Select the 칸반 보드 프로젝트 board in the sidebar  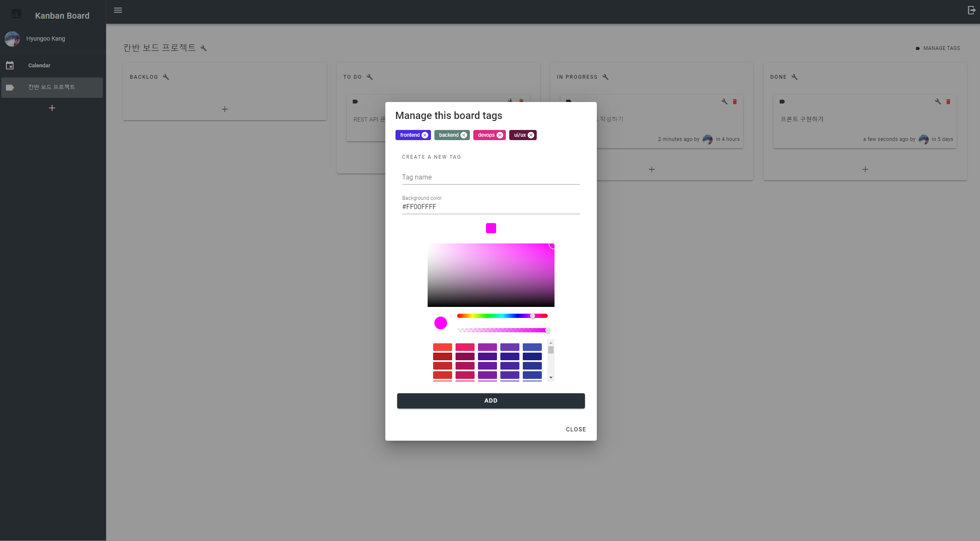52,87
